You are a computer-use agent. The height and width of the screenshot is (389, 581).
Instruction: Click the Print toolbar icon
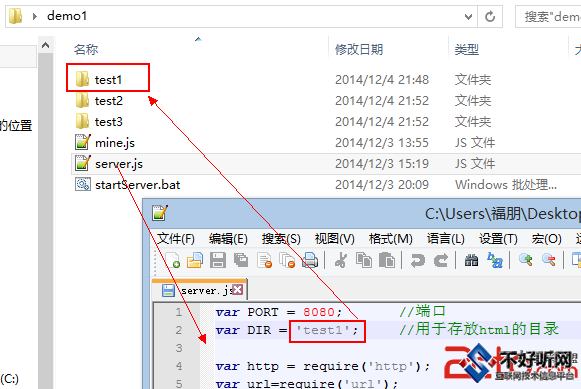coord(310,260)
